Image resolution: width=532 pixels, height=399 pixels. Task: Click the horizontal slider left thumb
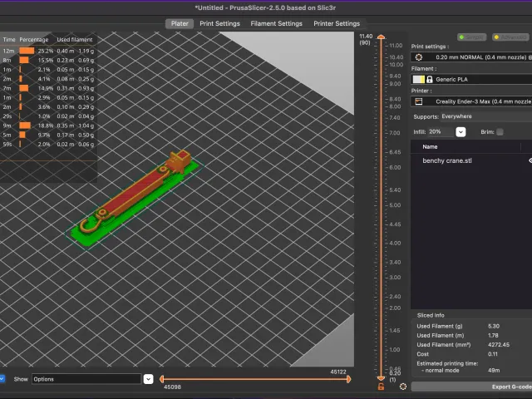pyautogui.click(x=162, y=379)
